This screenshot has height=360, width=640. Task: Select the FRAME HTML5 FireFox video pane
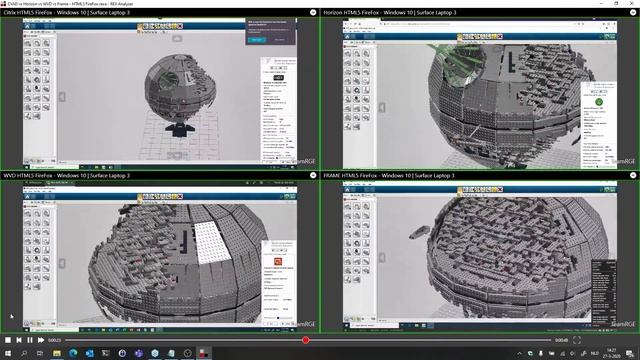point(480,256)
